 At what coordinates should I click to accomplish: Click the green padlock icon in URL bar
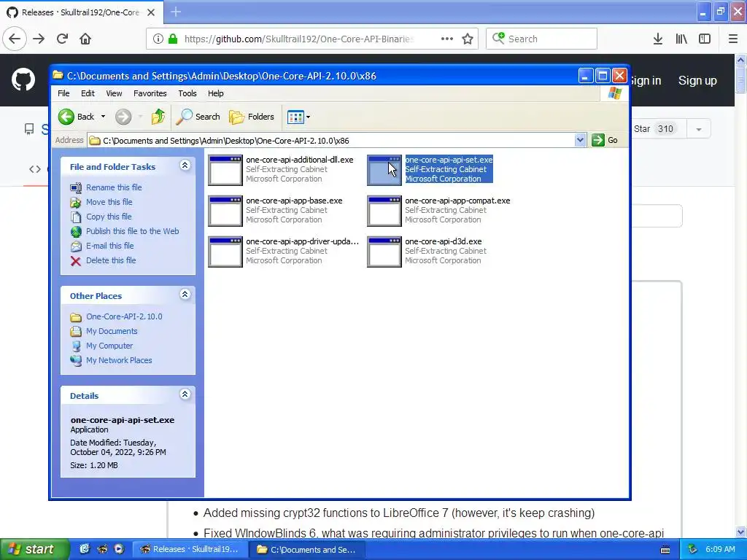tap(174, 39)
